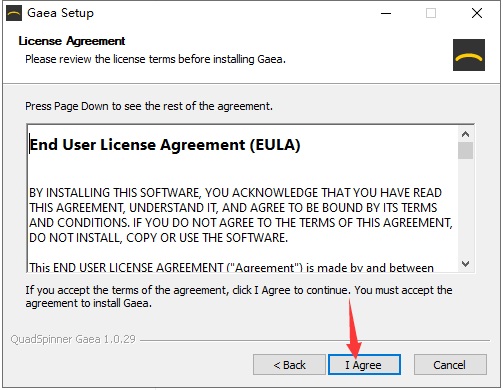
Task: Close the Gaea Setup installer window
Action: [x=477, y=14]
